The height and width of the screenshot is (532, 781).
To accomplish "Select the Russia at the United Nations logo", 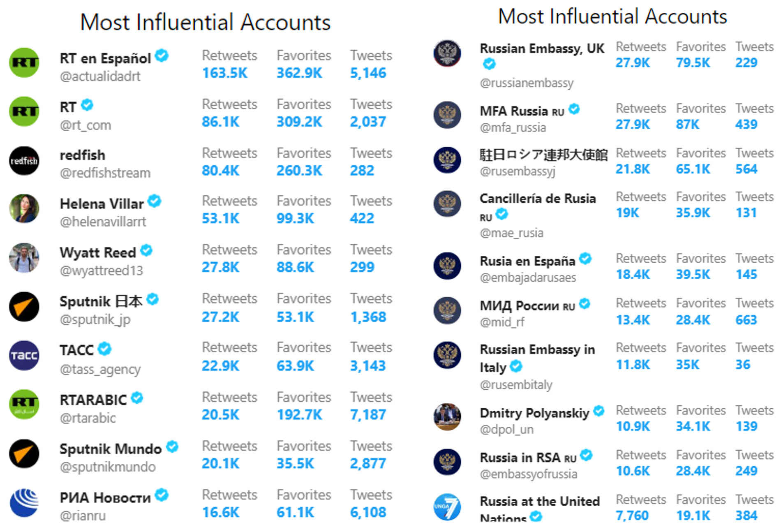I will click(447, 507).
